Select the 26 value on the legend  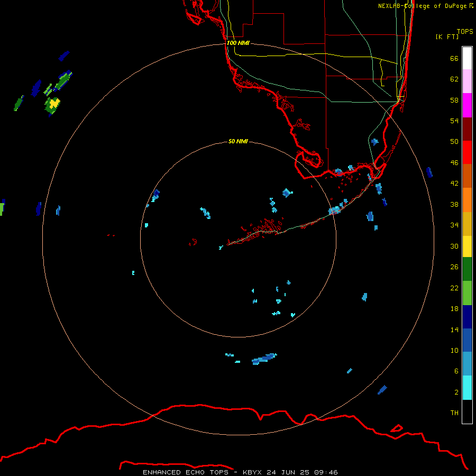pyautogui.click(x=454, y=267)
